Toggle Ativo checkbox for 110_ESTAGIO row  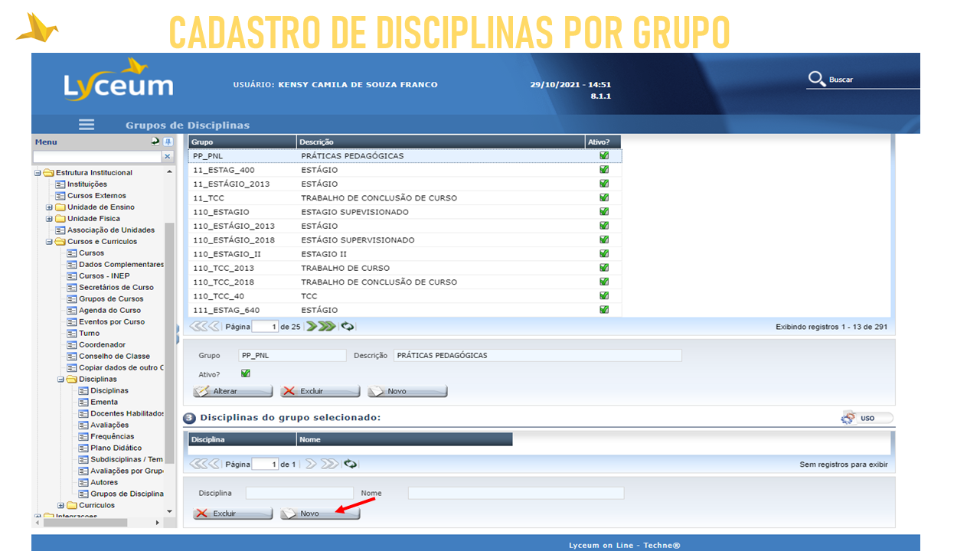pyautogui.click(x=604, y=211)
